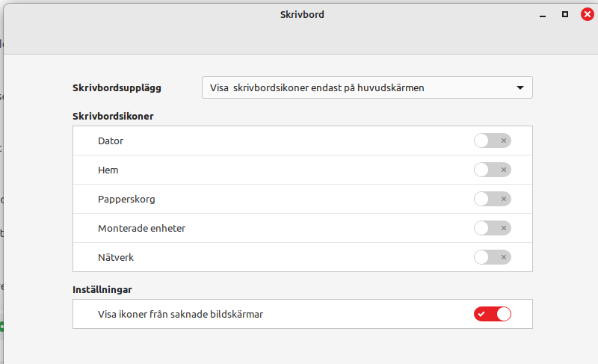
Task: Click the Monterade enheter row label
Action: click(x=141, y=228)
